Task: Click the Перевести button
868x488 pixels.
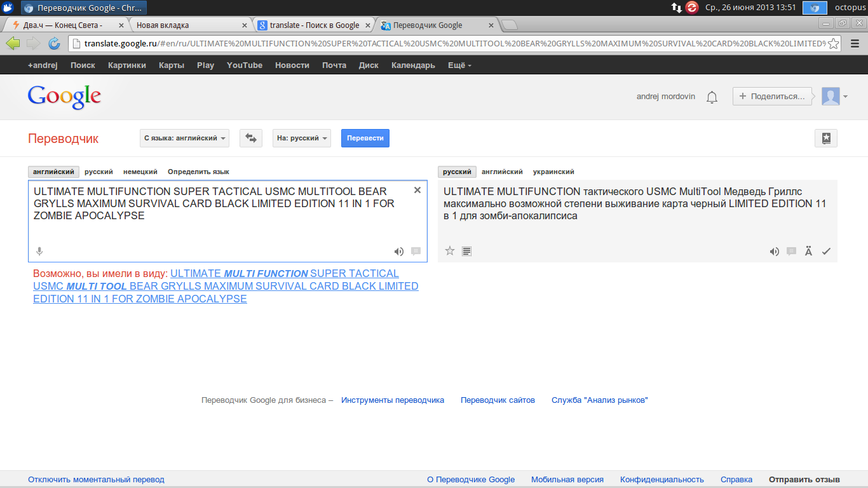Action: (x=365, y=138)
